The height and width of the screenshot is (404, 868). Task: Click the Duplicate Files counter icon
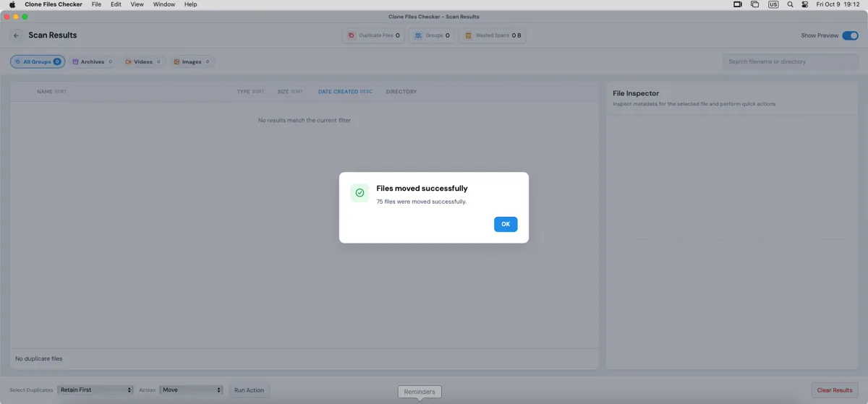point(352,35)
